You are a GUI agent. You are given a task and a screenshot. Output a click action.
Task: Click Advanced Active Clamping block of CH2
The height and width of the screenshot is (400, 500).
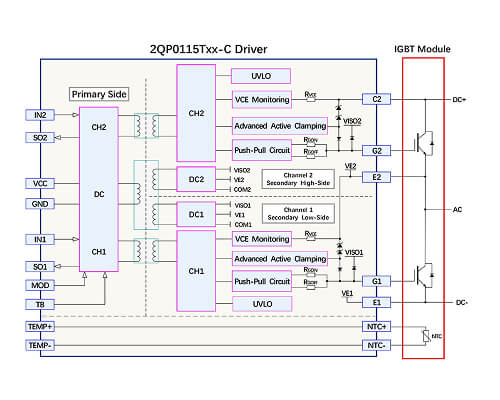pos(280,126)
